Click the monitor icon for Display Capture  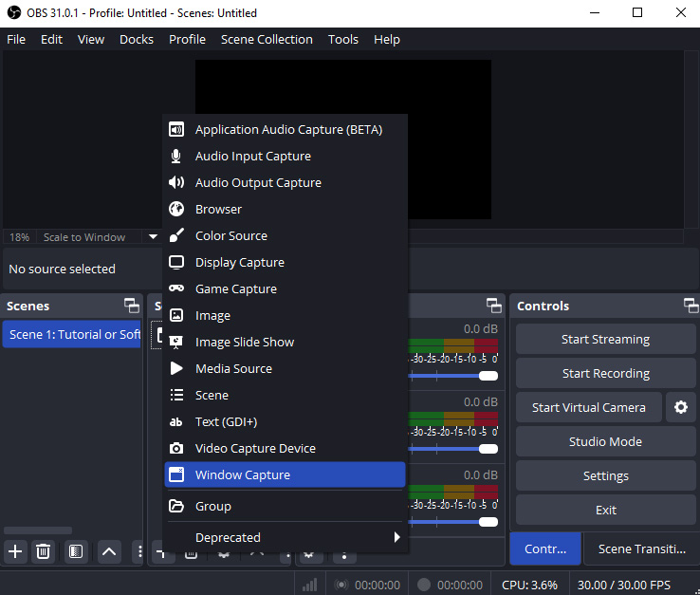pyautogui.click(x=176, y=262)
